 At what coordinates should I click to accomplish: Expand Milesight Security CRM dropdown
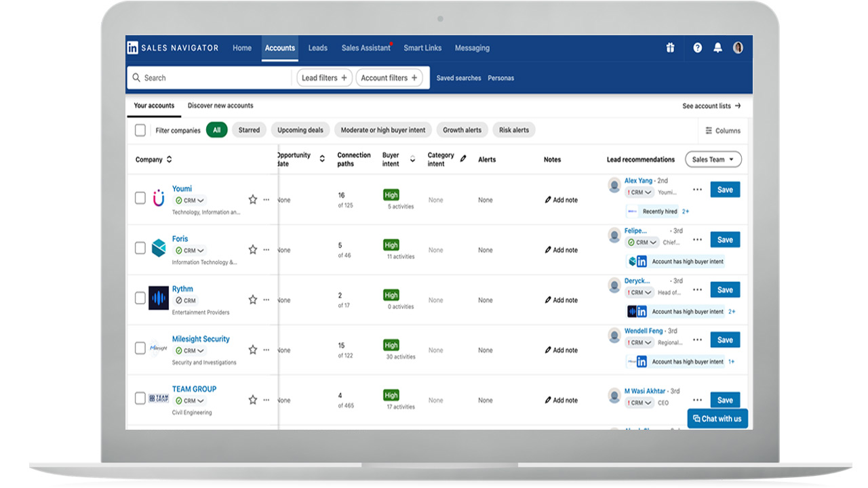click(x=190, y=351)
